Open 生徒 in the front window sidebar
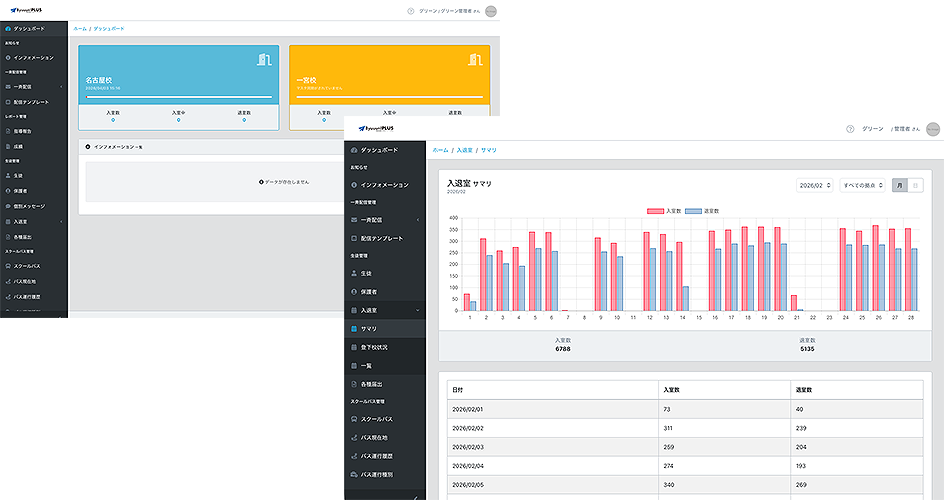This screenshot has height=500, width=944. pos(366,273)
